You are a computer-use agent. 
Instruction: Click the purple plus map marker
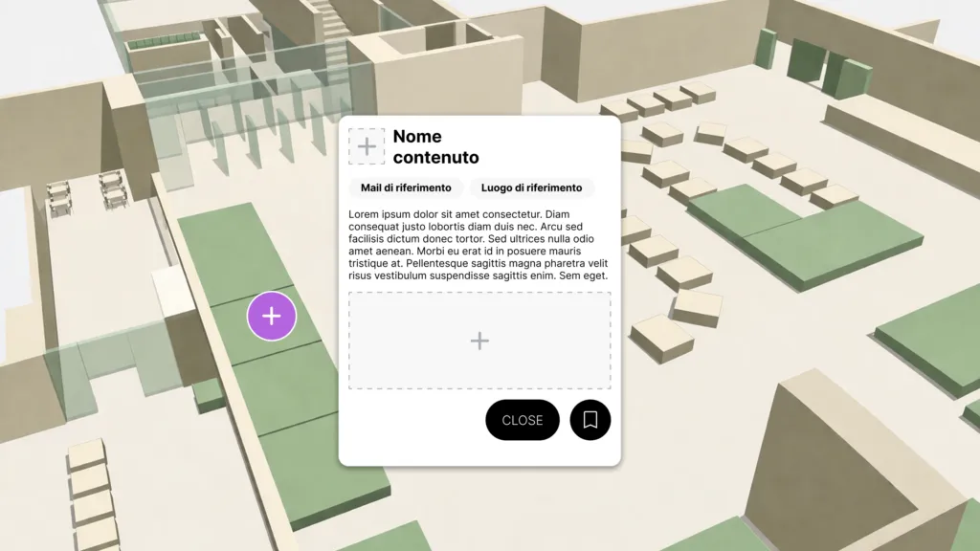point(272,317)
